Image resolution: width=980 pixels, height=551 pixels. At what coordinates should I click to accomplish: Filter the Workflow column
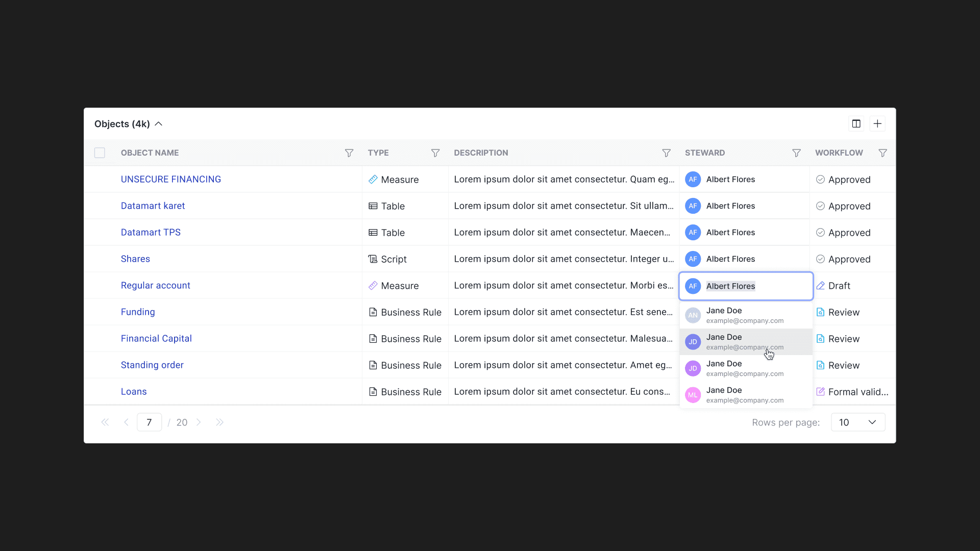(x=883, y=153)
